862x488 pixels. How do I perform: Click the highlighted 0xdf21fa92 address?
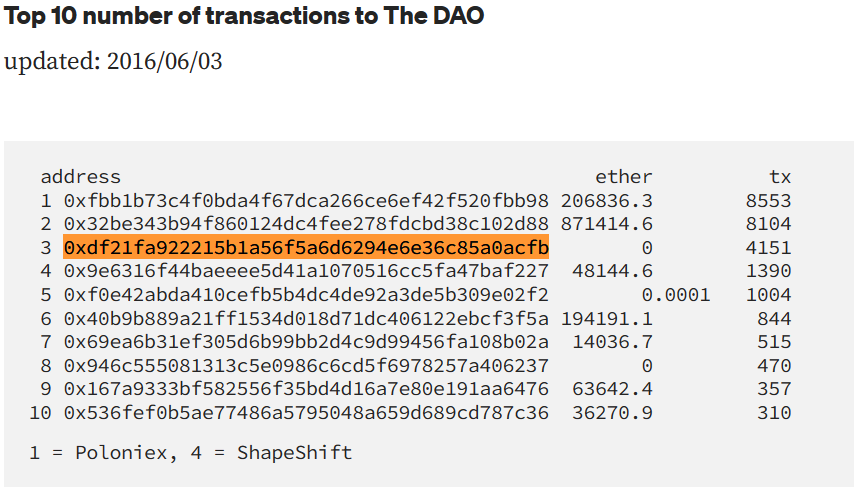306,247
